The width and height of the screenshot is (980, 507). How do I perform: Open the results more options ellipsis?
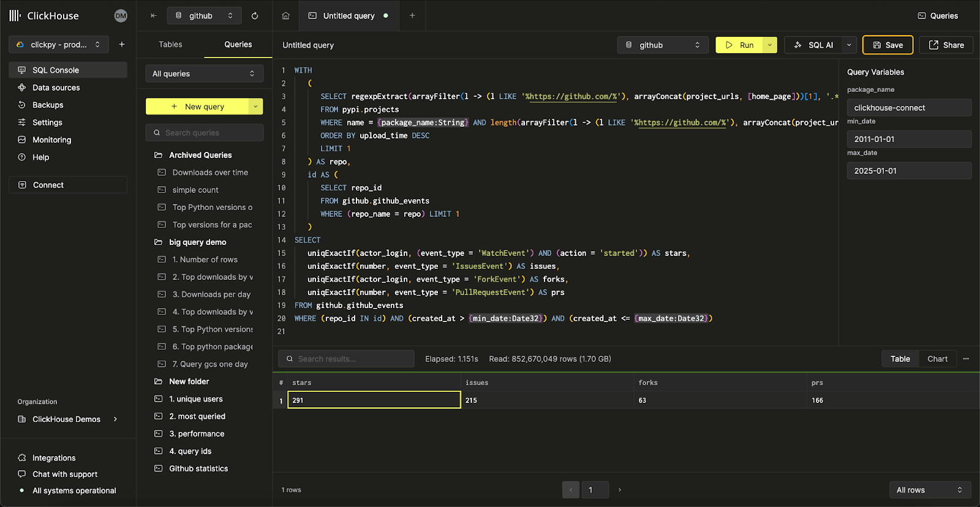966,359
